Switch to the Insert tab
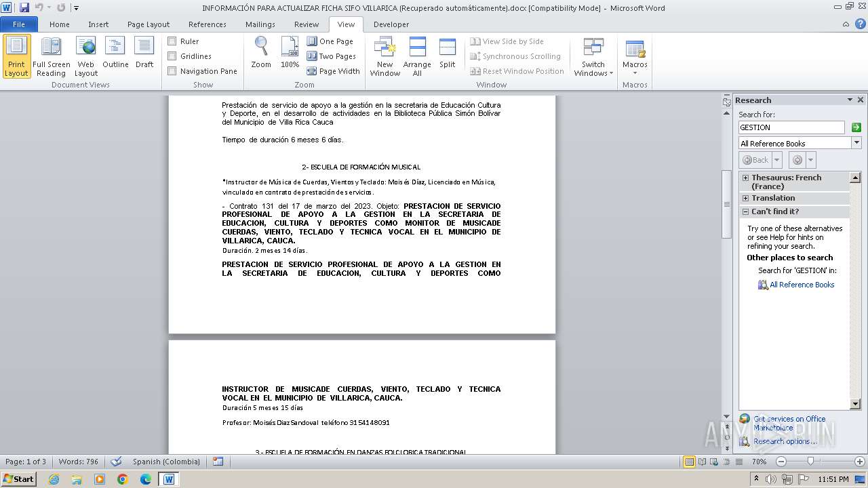 click(x=98, y=24)
